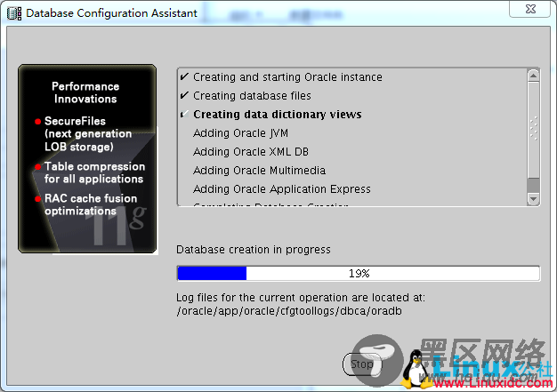Click the Performance Innovations 11g banner image
The image size is (557, 392).
tap(87, 159)
